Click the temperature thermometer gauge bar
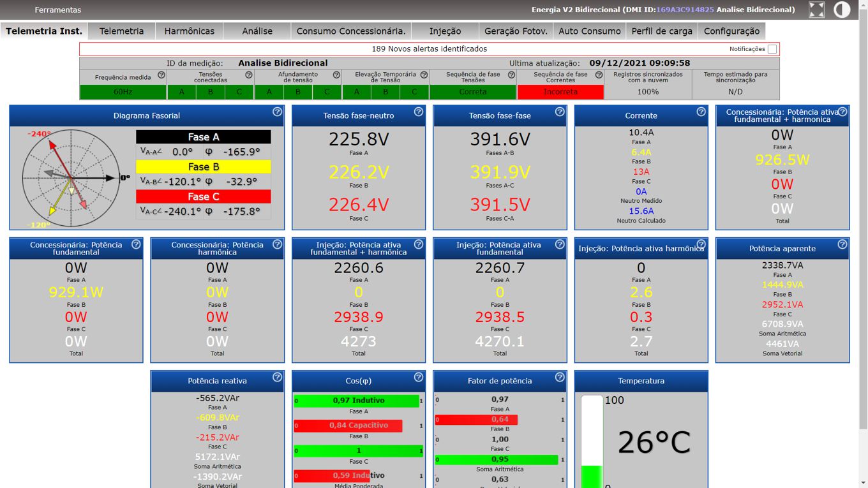The width and height of the screenshot is (868, 488). tap(592, 441)
